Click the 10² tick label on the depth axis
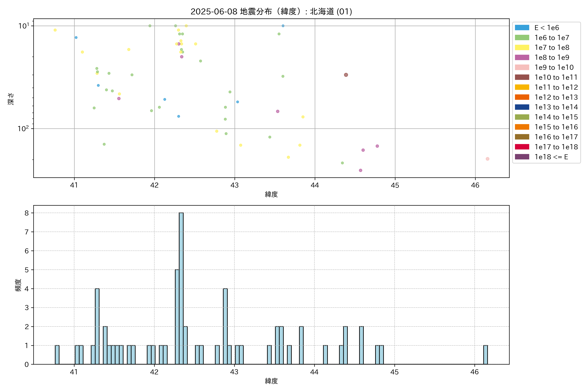The height and width of the screenshot is (392, 588). (23, 129)
